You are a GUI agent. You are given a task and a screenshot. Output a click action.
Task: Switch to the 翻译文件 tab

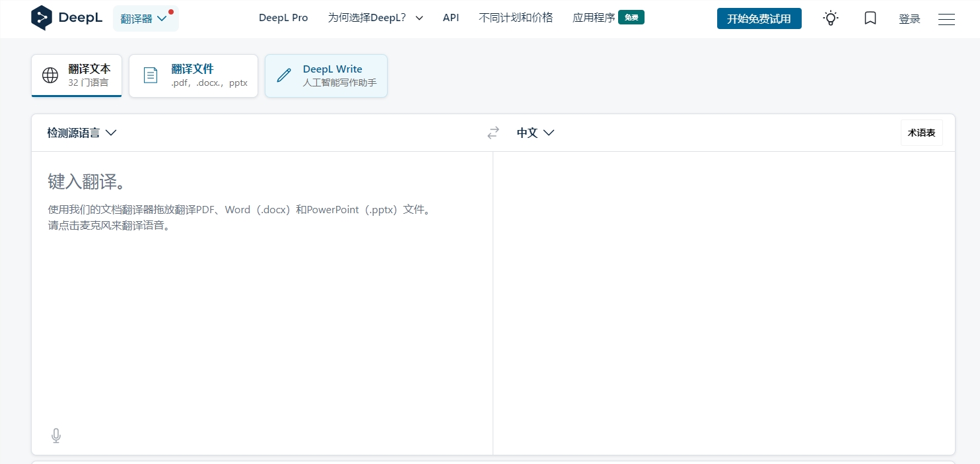click(193, 76)
